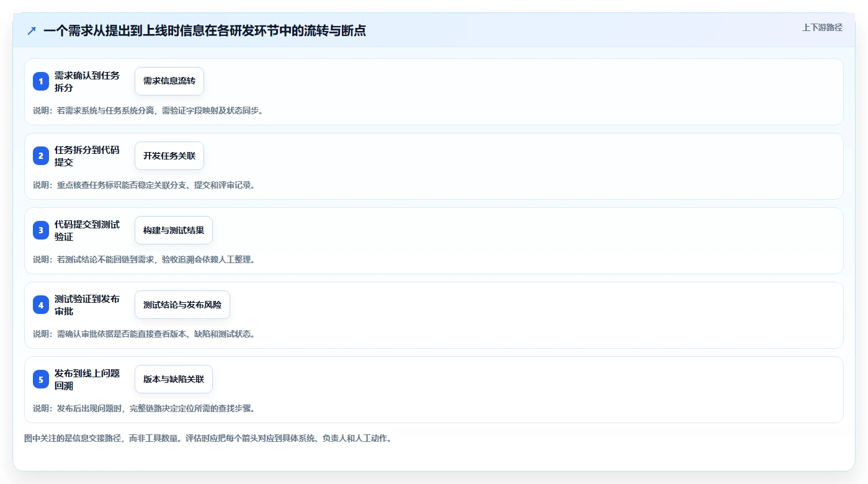The width and height of the screenshot is (868, 484).
Task: Select the 测试结论与发布风险 chip
Action: pyautogui.click(x=182, y=305)
